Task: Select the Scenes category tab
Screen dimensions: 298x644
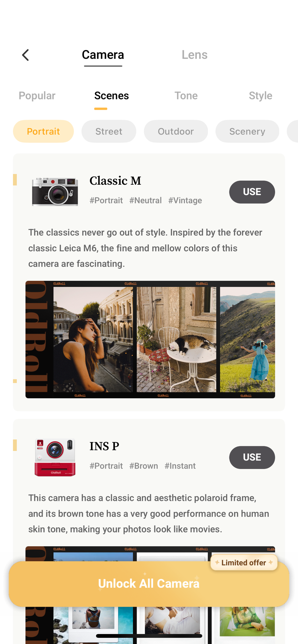Action: (111, 96)
